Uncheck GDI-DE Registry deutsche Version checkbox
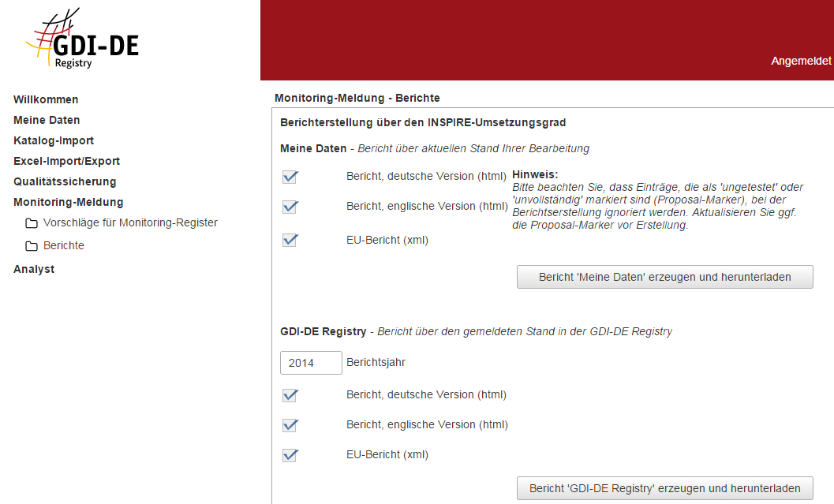 click(x=290, y=395)
